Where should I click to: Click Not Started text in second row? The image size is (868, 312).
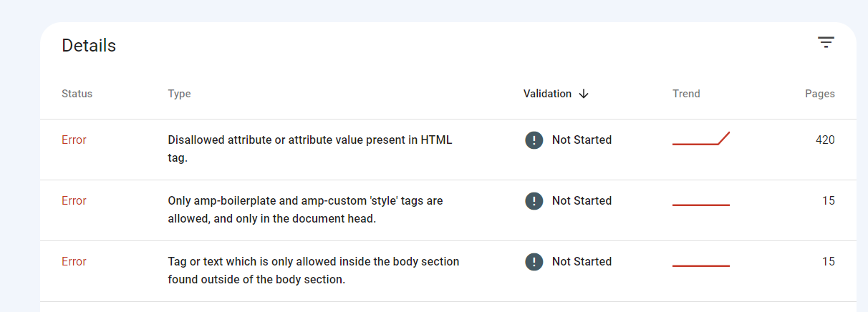pos(582,201)
